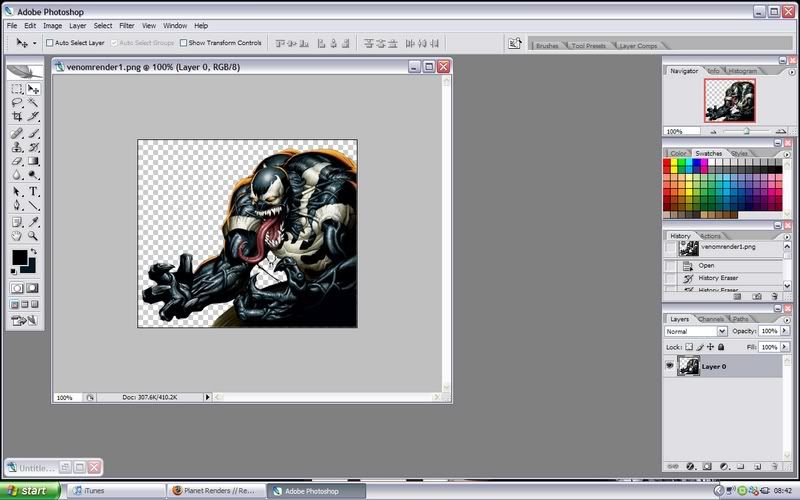
Task: Switch to iTunes in taskbar
Action: coord(116,490)
